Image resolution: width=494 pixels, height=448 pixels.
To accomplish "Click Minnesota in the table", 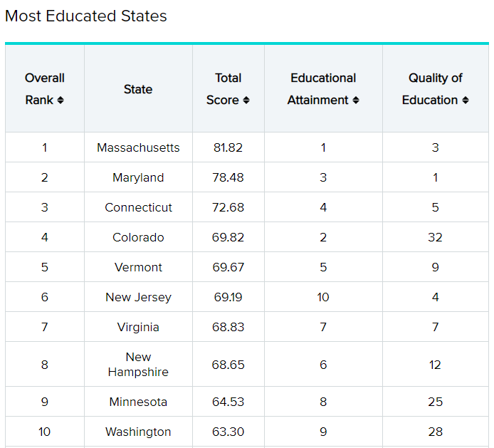I will [138, 402].
